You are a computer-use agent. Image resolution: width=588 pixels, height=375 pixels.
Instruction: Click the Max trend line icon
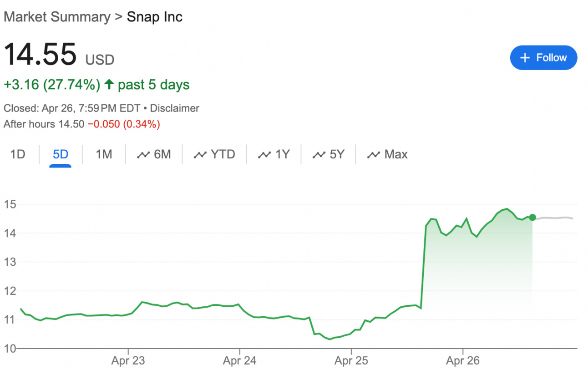pyautogui.click(x=374, y=155)
